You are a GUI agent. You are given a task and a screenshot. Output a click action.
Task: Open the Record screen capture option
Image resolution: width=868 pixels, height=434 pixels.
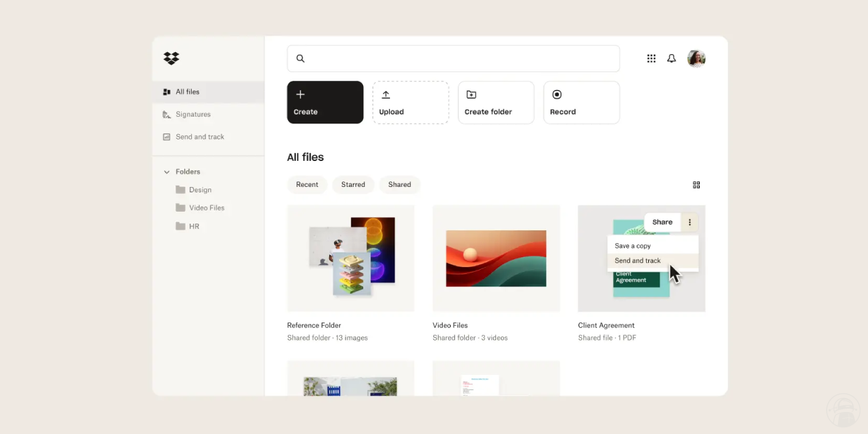click(581, 102)
